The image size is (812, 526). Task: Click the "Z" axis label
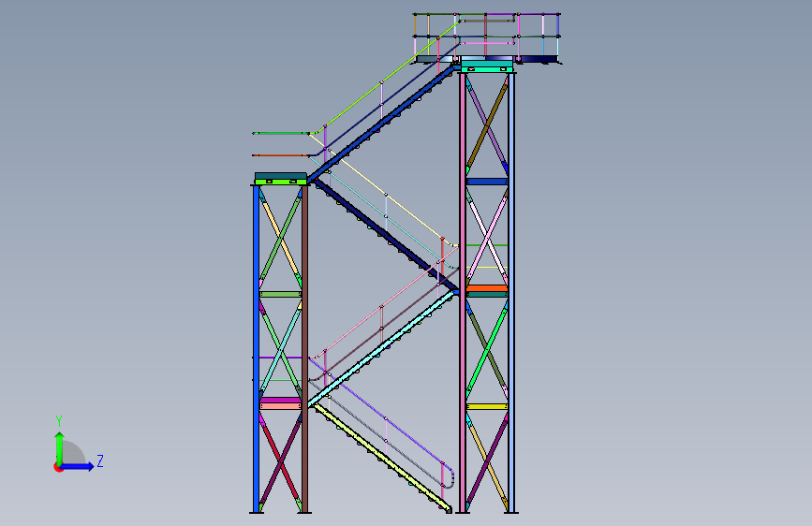click(100, 460)
